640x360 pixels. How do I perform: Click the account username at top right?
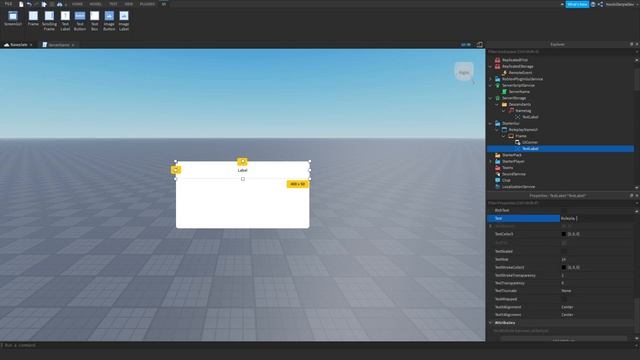[620, 4]
